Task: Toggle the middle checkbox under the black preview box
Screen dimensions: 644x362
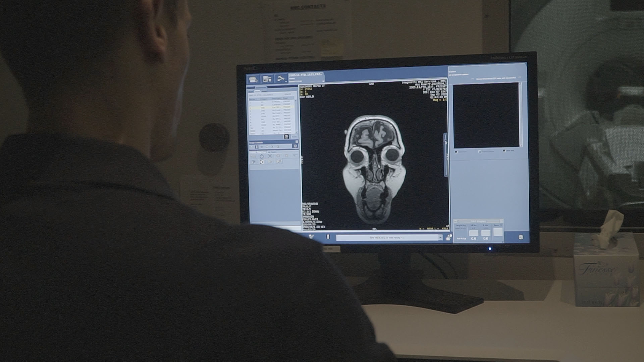Action: pyautogui.click(x=480, y=152)
